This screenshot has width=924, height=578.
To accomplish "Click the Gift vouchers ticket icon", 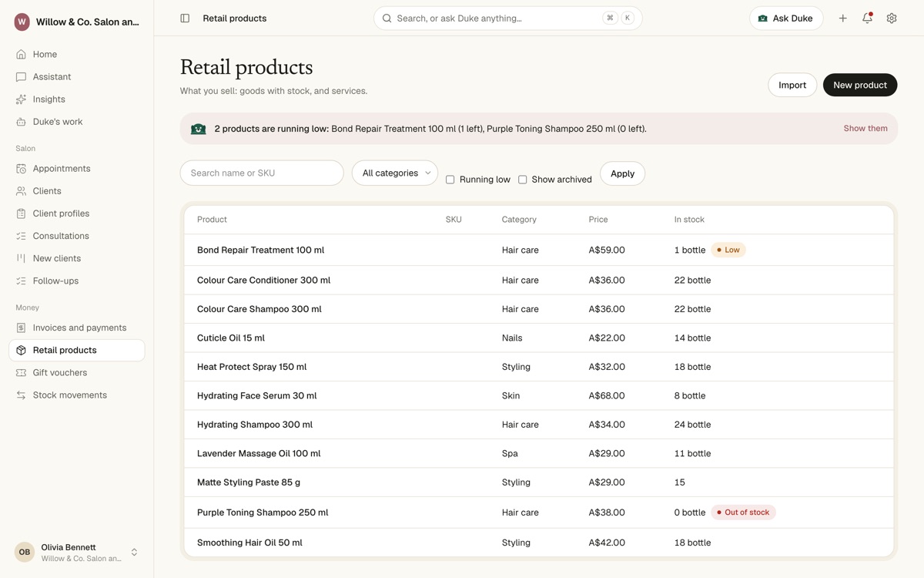I will 21,372.
